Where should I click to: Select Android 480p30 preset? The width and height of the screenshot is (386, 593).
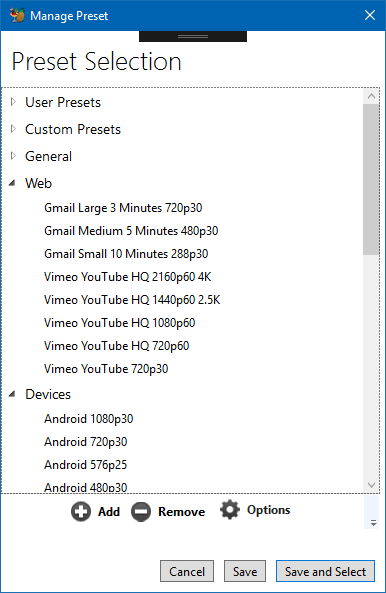[x=86, y=487]
